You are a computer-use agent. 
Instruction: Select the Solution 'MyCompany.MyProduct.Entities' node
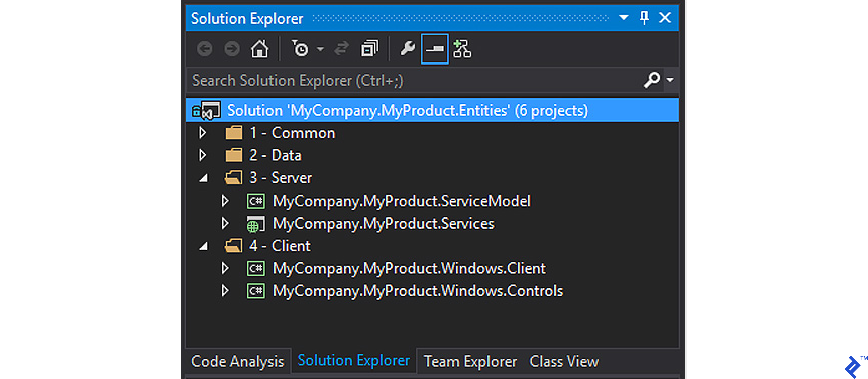[x=432, y=110]
